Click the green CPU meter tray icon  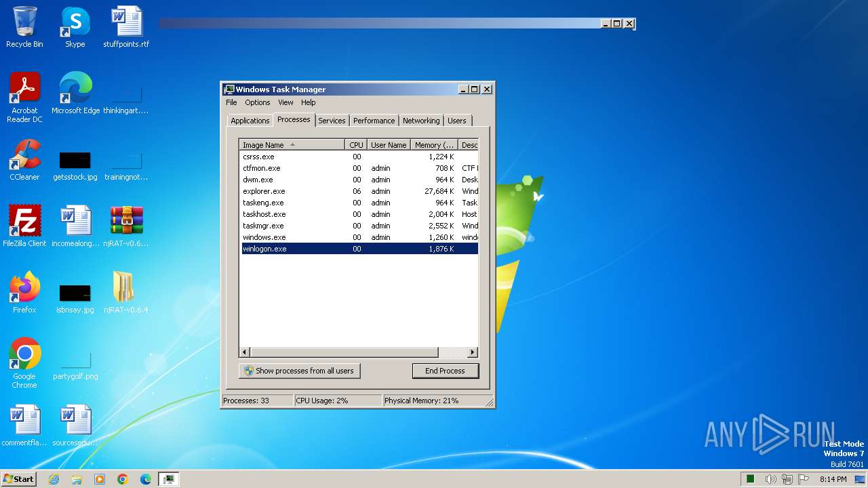click(751, 479)
